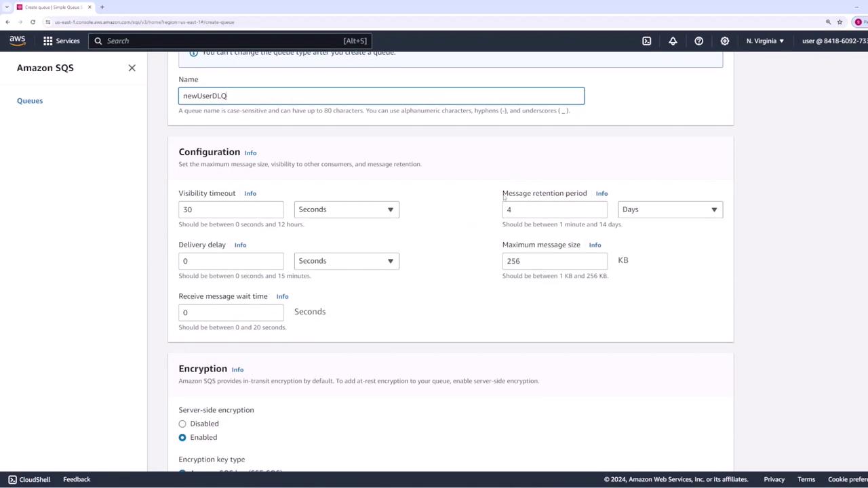Open the Privacy footer link

point(774,479)
